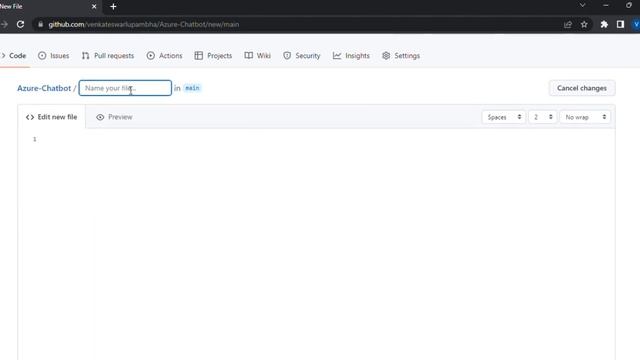Open the Issues tab
This screenshot has width=640, height=360.
click(53, 56)
